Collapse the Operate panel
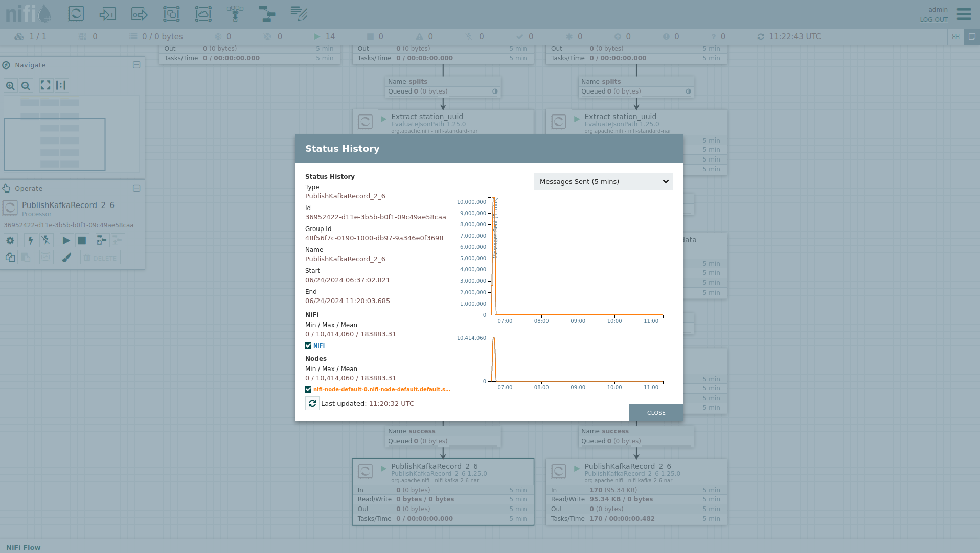The height and width of the screenshot is (553, 980). [x=136, y=188]
